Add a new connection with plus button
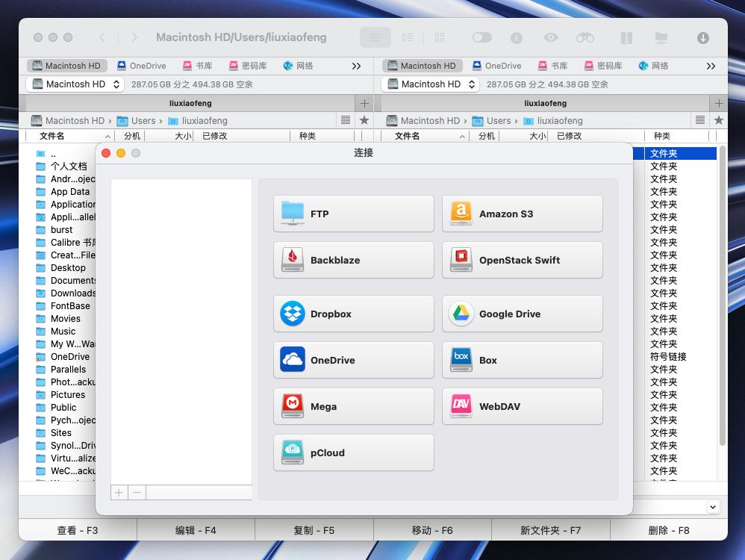Image resolution: width=745 pixels, height=560 pixels. (119, 493)
